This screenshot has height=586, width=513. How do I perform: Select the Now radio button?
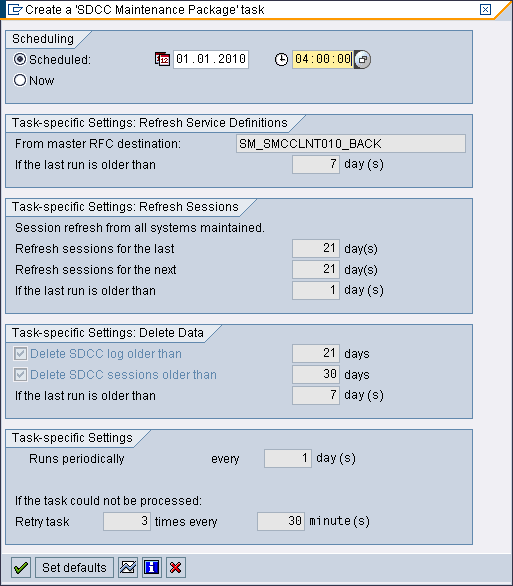pos(20,80)
